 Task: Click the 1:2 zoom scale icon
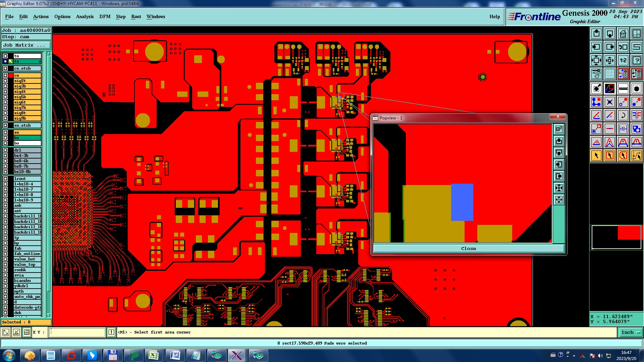(x=623, y=60)
